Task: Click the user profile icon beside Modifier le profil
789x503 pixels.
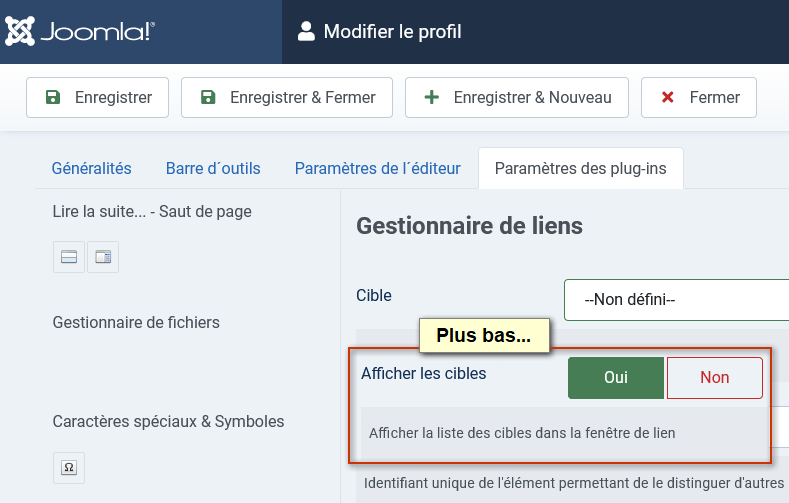Action: click(306, 31)
